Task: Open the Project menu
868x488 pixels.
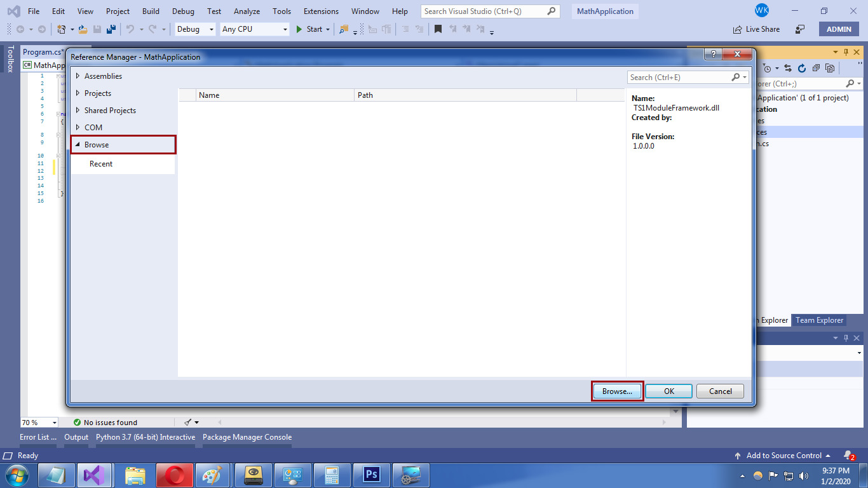Action: click(118, 11)
